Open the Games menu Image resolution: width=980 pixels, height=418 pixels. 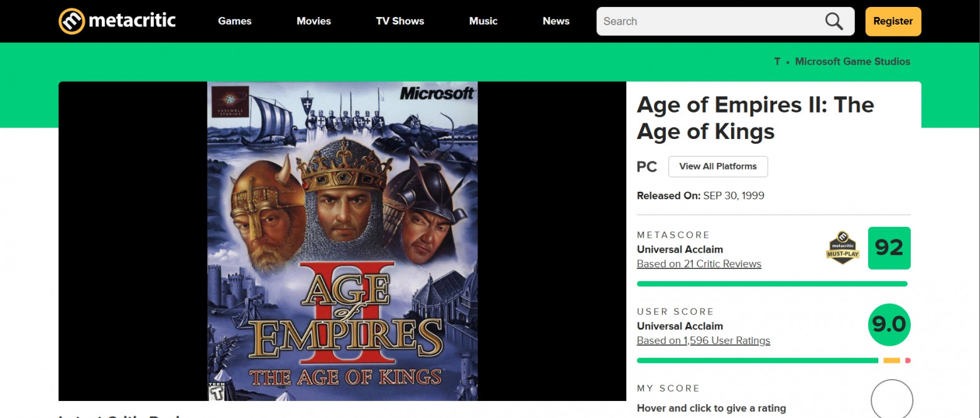coord(234,21)
